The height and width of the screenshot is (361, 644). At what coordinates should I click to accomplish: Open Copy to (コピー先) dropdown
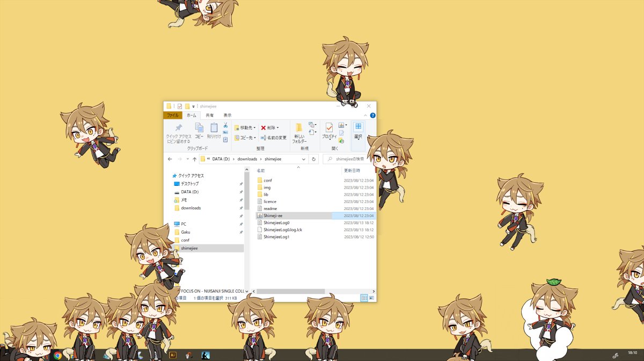[245, 138]
